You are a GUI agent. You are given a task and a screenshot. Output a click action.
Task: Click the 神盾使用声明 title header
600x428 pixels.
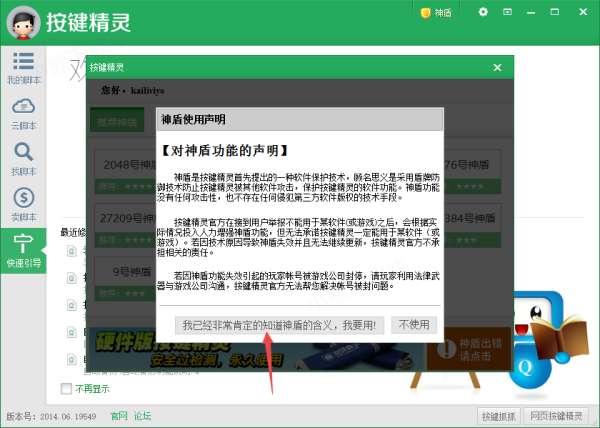coord(300,120)
